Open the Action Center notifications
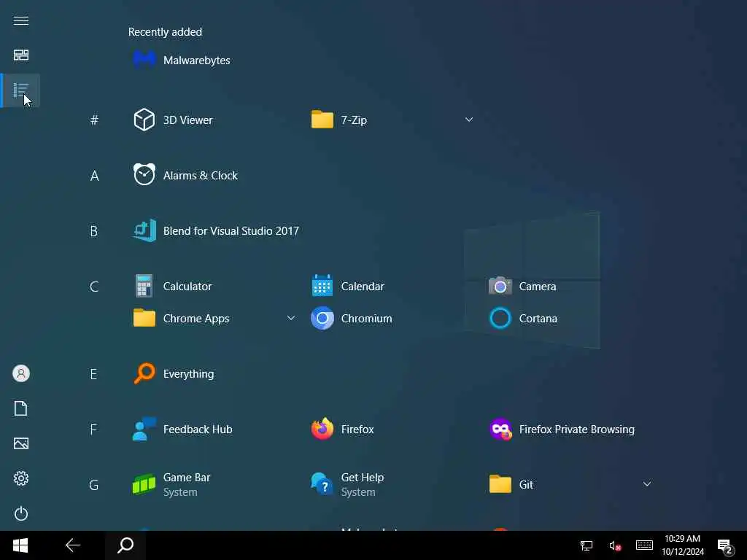Image resolution: width=747 pixels, height=560 pixels. coord(724,546)
